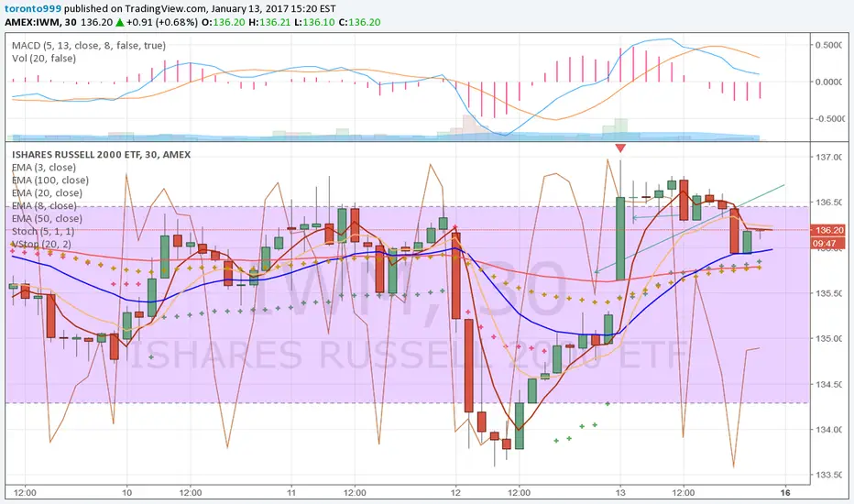Select the EMA (50, close) indicator label
The image size is (854, 504).
47,218
